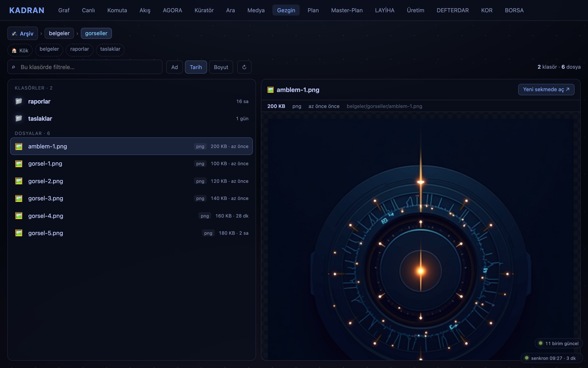Screen dimensions: 588x368
Task: Open the raporlar folder row
Action: coord(131,101)
